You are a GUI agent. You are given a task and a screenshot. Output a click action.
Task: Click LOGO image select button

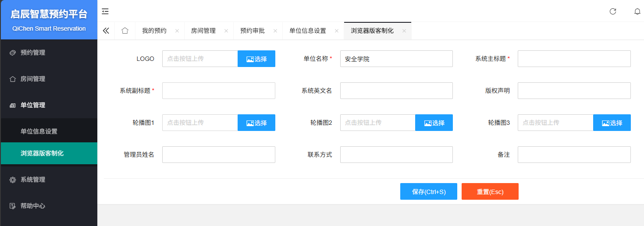click(256, 59)
